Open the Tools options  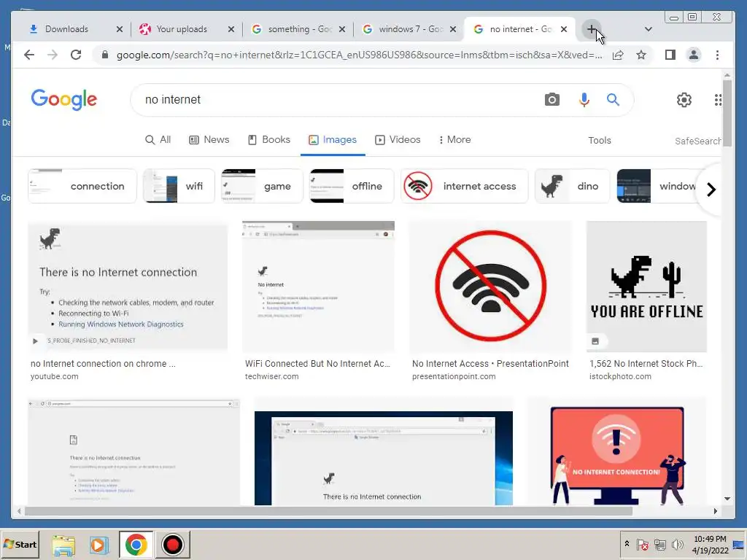pyautogui.click(x=600, y=141)
